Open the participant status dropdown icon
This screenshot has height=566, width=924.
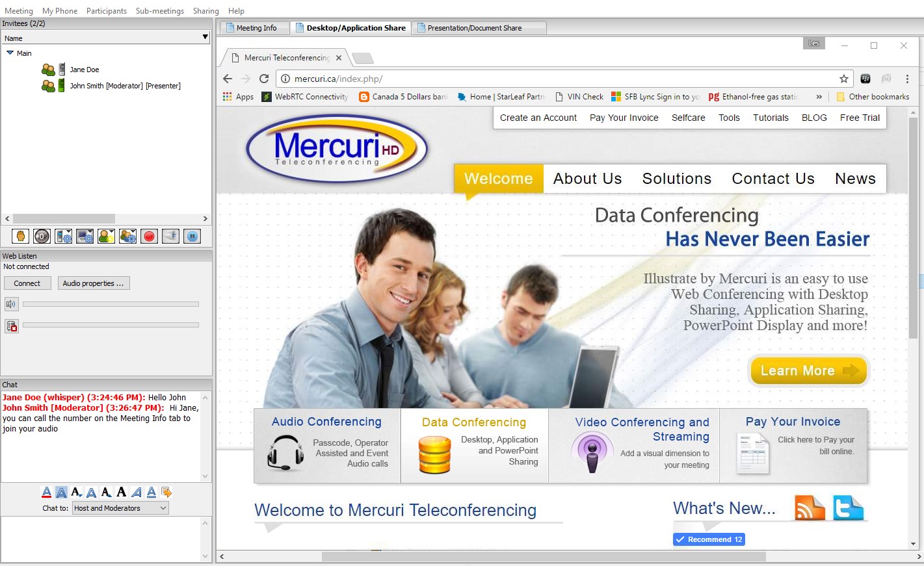(x=106, y=236)
